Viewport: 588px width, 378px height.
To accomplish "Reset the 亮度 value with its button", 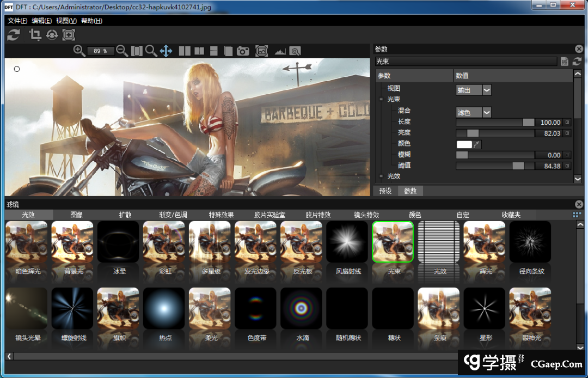I will (x=567, y=133).
